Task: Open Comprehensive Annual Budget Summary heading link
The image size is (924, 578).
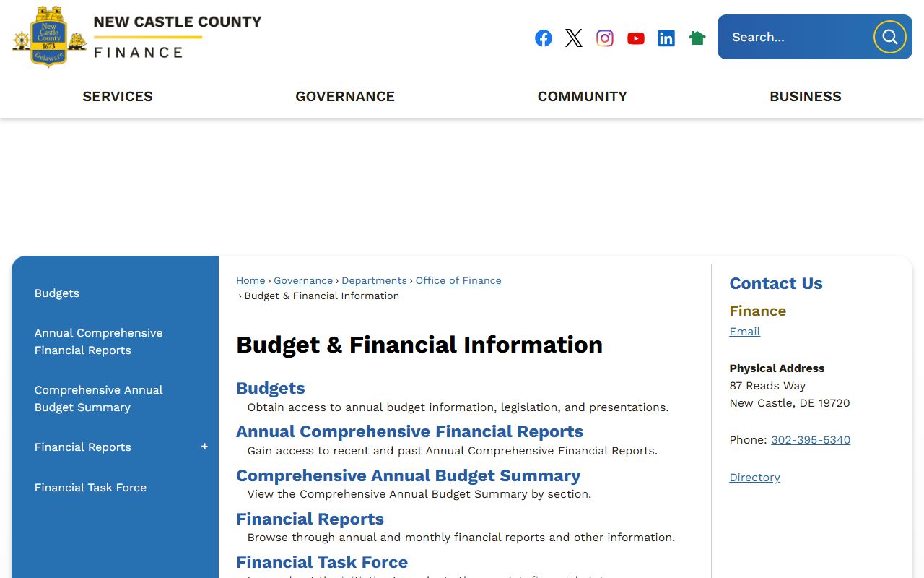Action: tap(408, 475)
